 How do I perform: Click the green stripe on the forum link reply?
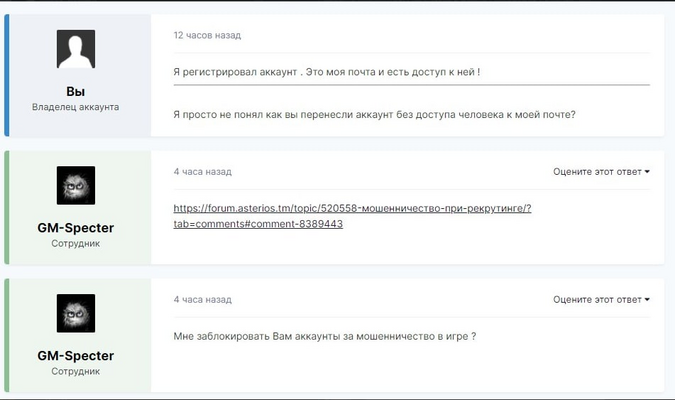[x=5, y=207]
